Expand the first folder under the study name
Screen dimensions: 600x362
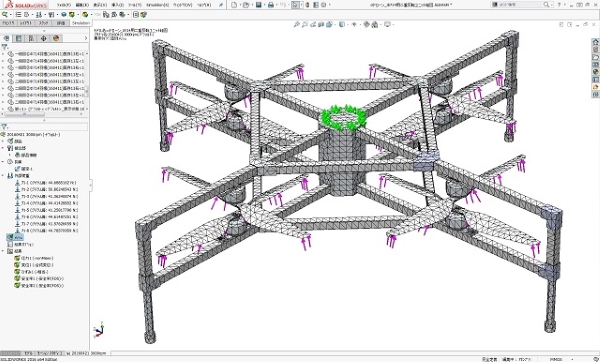[3, 141]
